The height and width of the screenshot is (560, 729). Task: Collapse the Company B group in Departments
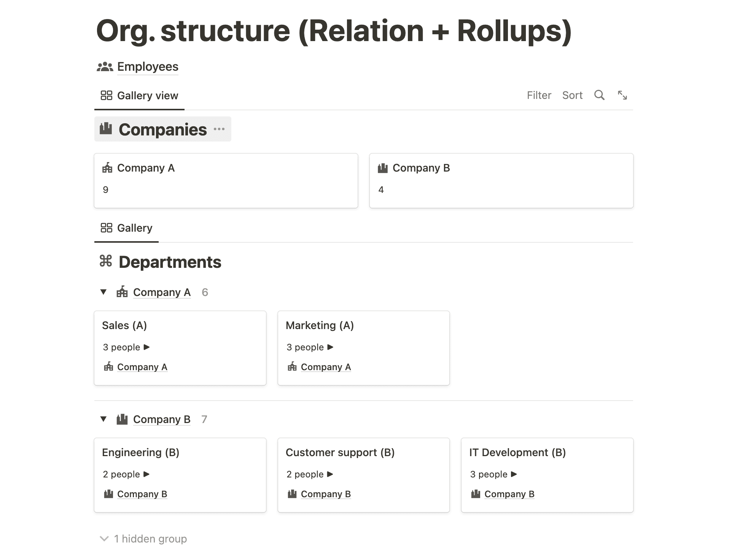point(103,419)
